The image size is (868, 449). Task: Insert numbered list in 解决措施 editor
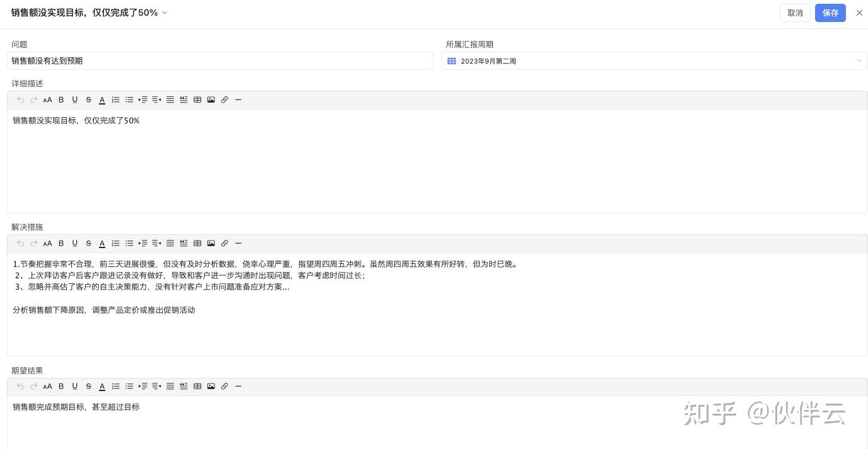115,243
